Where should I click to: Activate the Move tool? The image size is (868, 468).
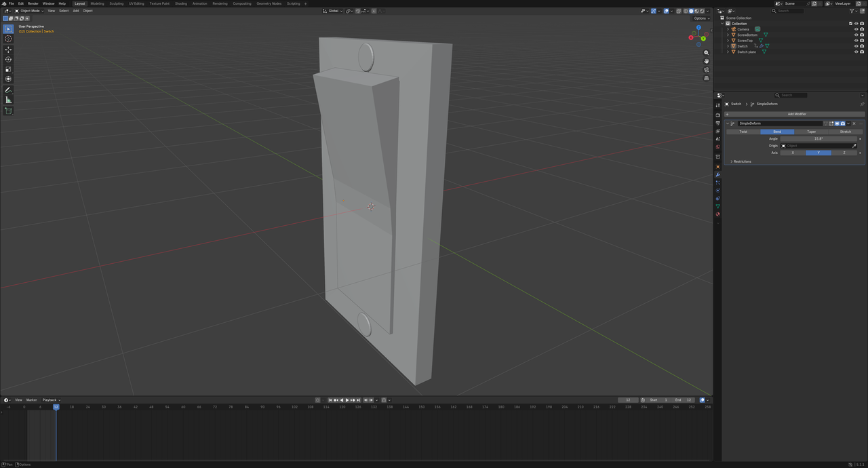pos(8,50)
